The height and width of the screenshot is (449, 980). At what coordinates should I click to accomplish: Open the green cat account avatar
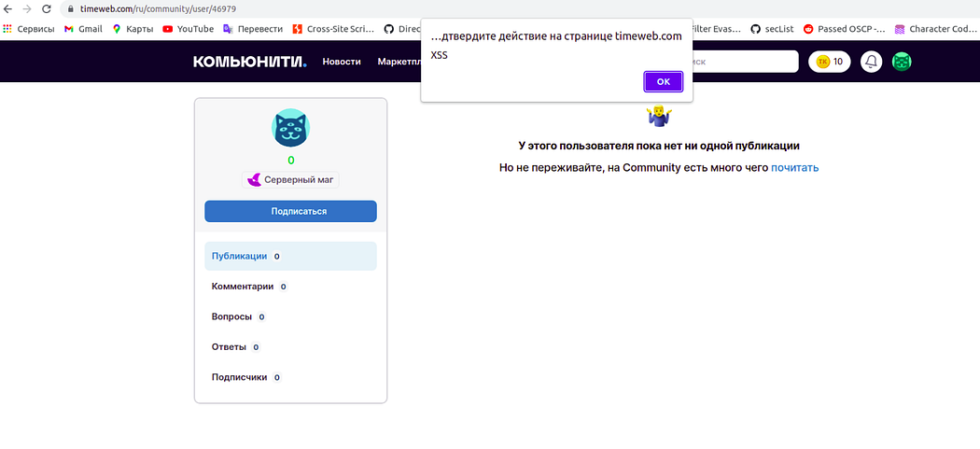pyautogui.click(x=902, y=62)
